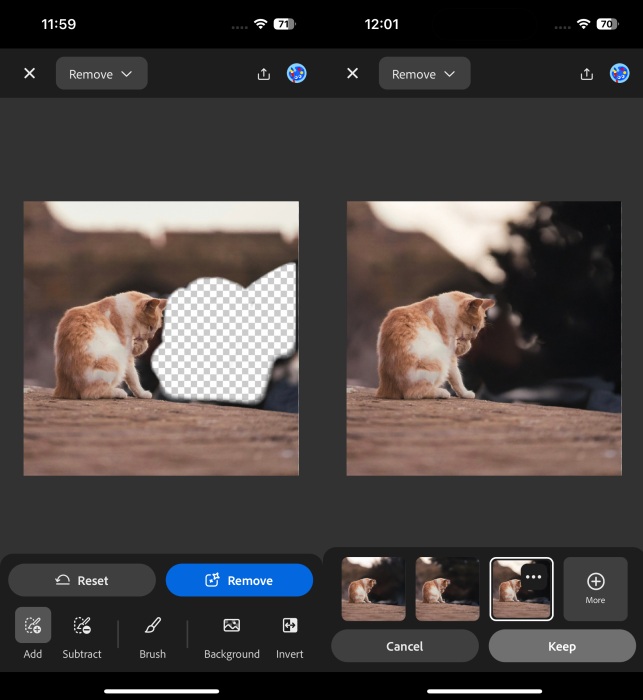Select the Subtract selection tool
The width and height of the screenshot is (643, 700).
pyautogui.click(x=82, y=634)
